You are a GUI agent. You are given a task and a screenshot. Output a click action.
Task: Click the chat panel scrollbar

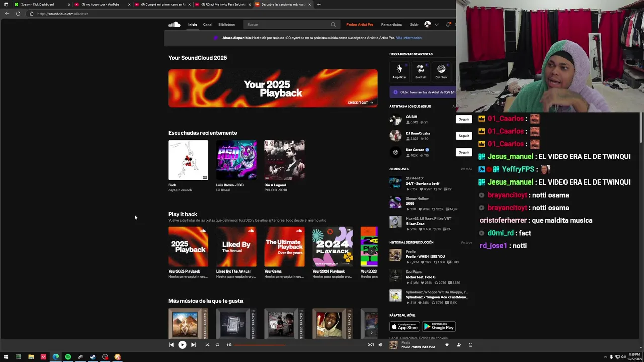coord(641,128)
